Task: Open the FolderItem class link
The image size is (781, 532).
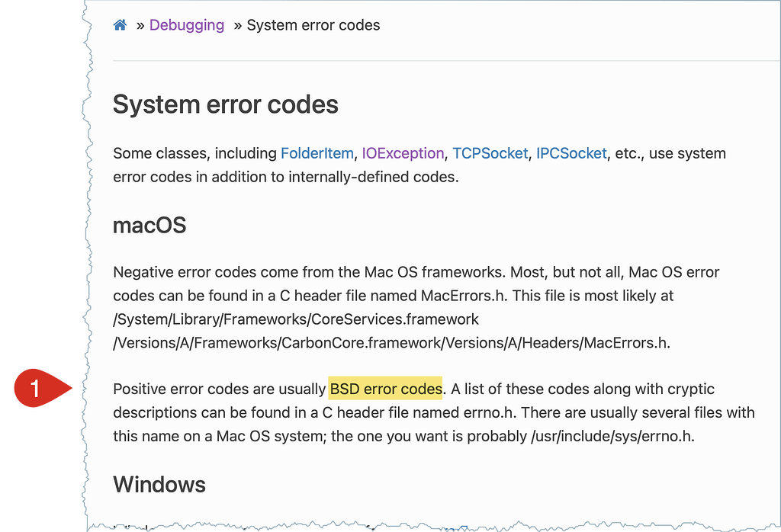Action: pos(317,153)
